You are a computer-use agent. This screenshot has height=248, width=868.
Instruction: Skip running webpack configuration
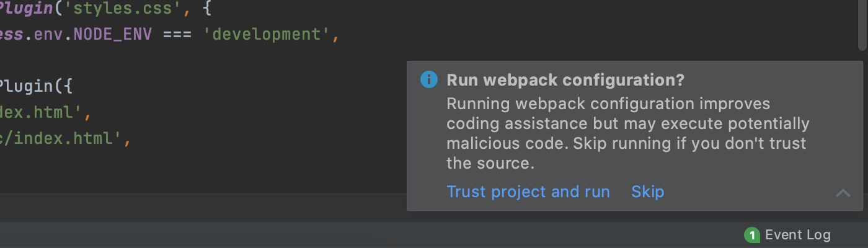pos(647,192)
